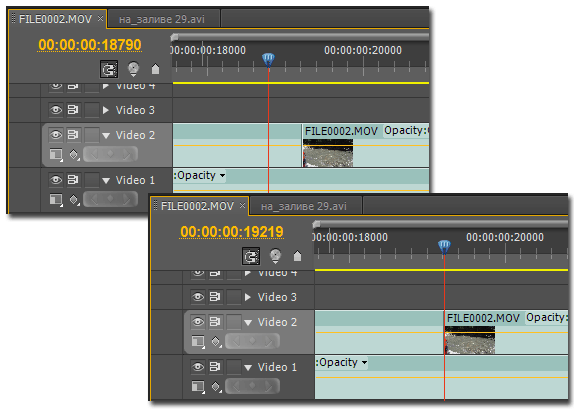This screenshot has height=417, width=574.
Task: Click timecode 00:00:00:18790
Action: click(x=90, y=45)
